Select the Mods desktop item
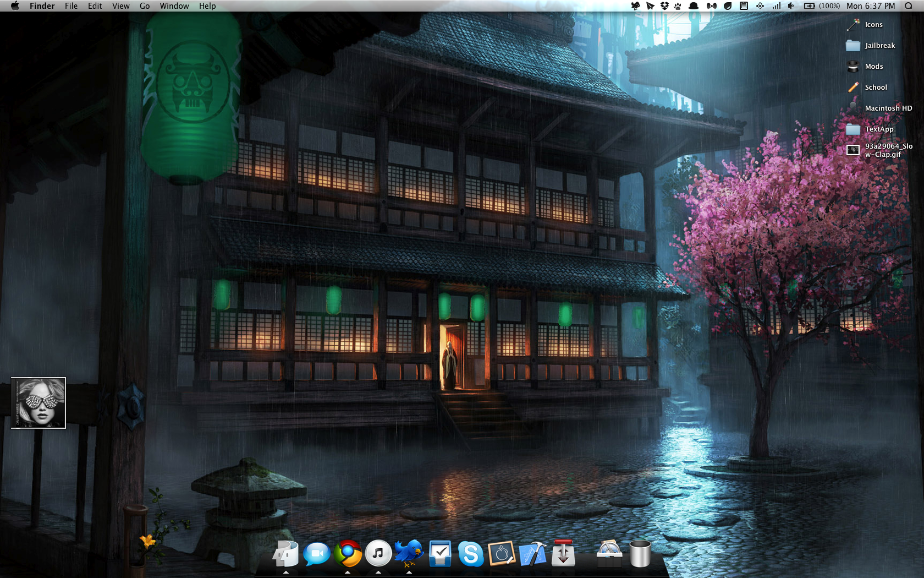This screenshot has height=578, width=924. pyautogui.click(x=865, y=67)
